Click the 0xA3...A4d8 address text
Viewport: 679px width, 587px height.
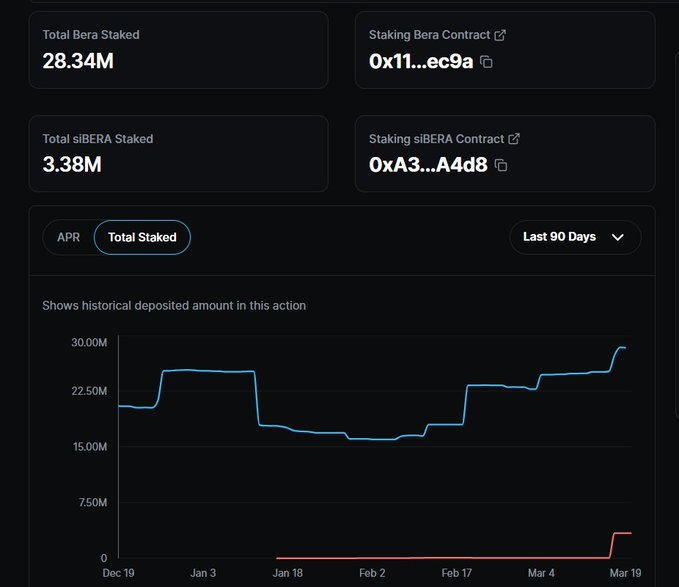[x=428, y=165]
